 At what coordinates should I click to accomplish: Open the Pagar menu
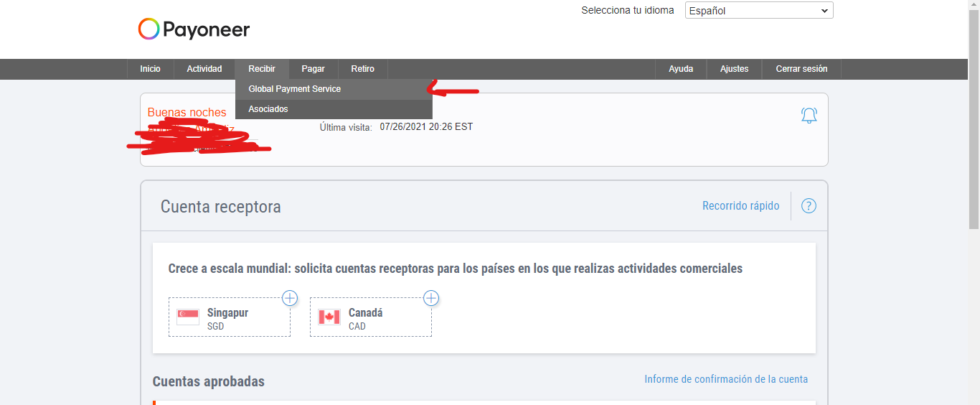pyautogui.click(x=313, y=69)
